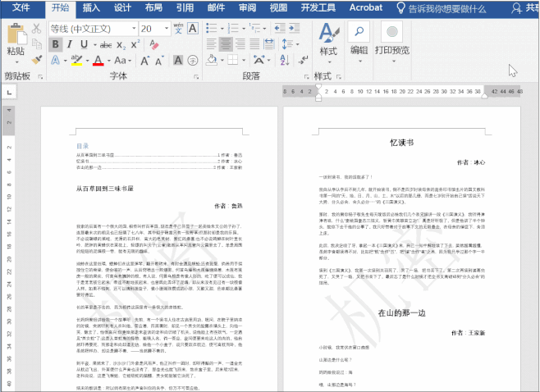Image resolution: width=540 pixels, height=392 pixels.
Task: Open the font size dropdown showing 20
Action: point(167,29)
